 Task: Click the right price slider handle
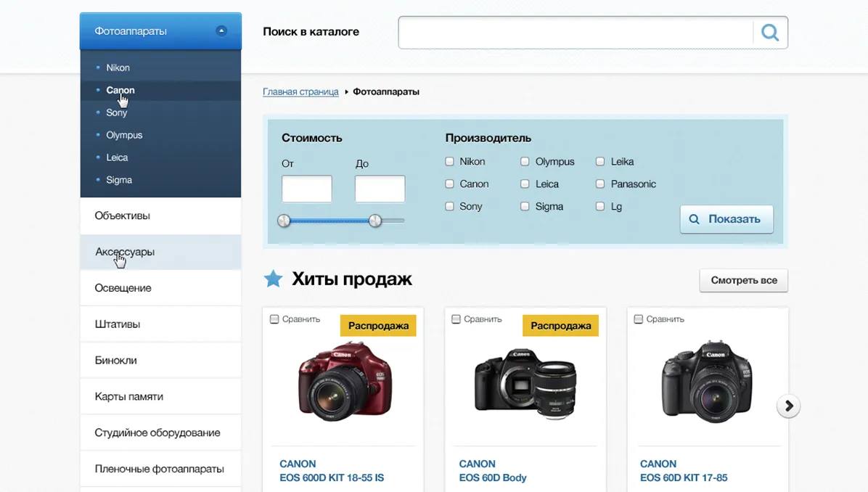(375, 221)
